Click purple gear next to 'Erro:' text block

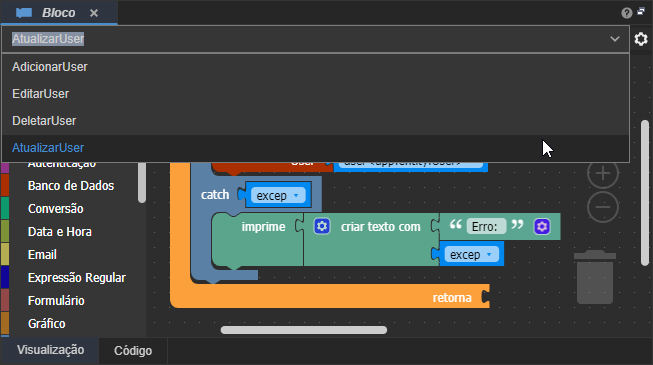point(542,227)
